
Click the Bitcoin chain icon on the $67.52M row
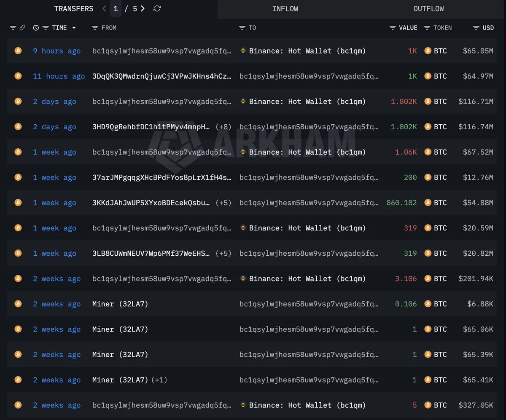click(18, 152)
